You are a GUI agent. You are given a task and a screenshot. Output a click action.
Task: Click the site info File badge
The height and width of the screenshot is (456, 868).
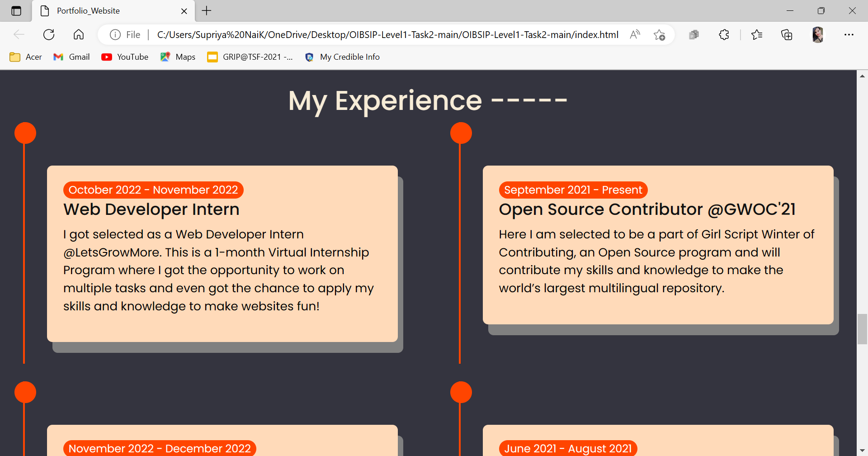(124, 34)
